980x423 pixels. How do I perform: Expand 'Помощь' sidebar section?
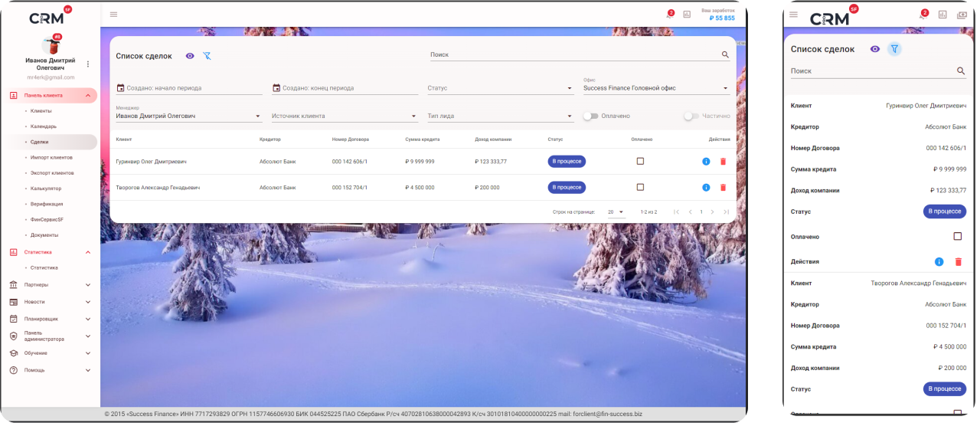(51, 370)
